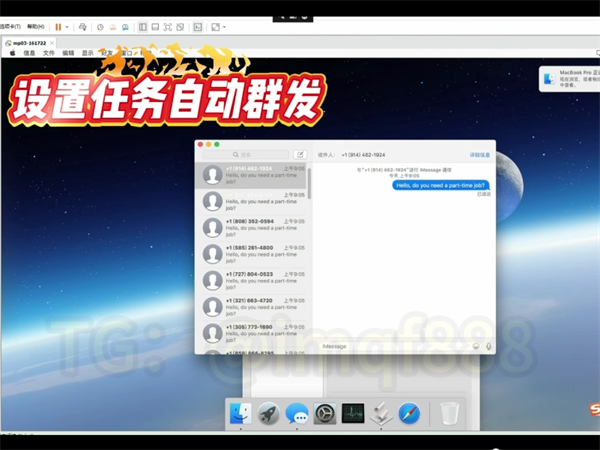Select conversation +1 (808) 352-0594
600x450 pixels.
point(255,227)
